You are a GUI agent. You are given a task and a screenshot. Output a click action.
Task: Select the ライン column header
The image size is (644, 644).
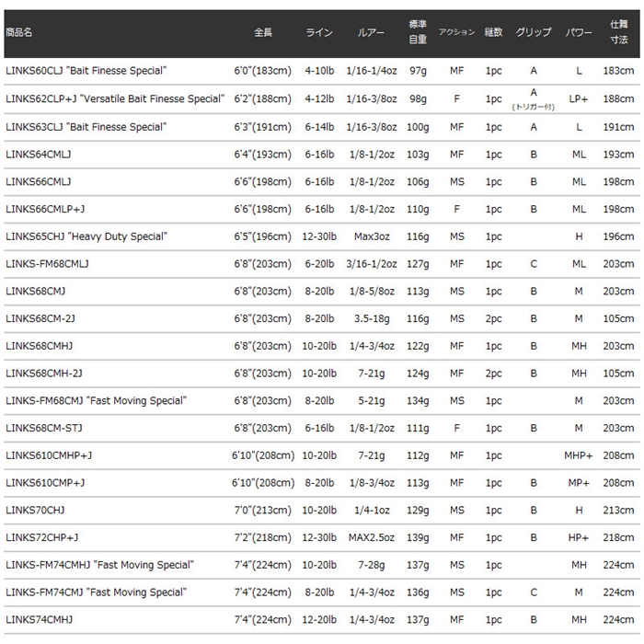pos(319,32)
